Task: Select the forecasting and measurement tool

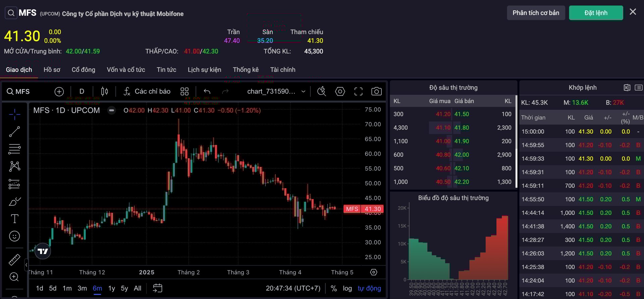Action: [x=14, y=184]
